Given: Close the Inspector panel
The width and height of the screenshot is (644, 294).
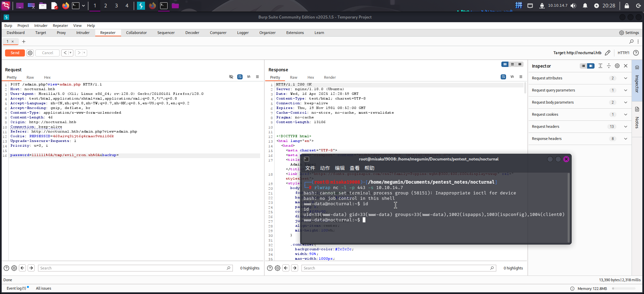Looking at the screenshot, I should click(625, 66).
